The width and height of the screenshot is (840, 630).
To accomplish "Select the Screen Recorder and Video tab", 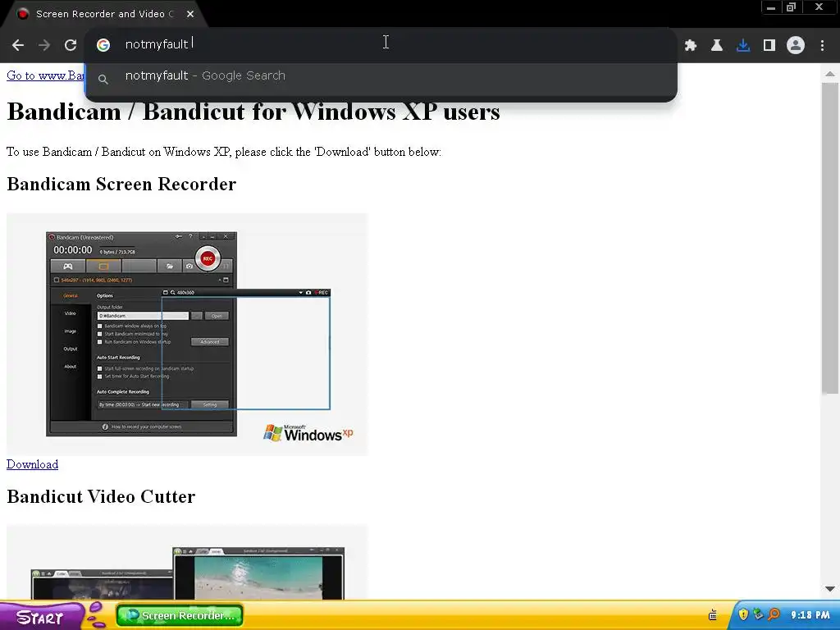I will (104, 14).
